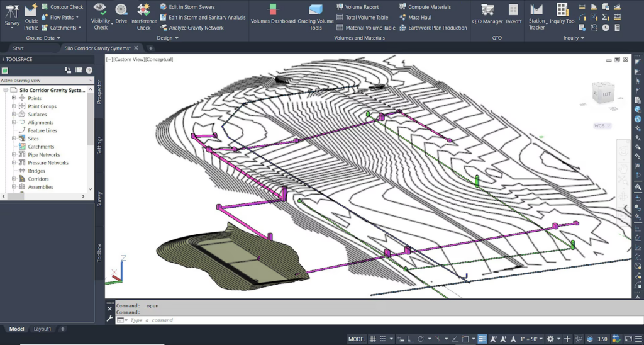644x345 pixels.
Task: Open the Settings tab in Toolspace
Action: [x=99, y=145]
